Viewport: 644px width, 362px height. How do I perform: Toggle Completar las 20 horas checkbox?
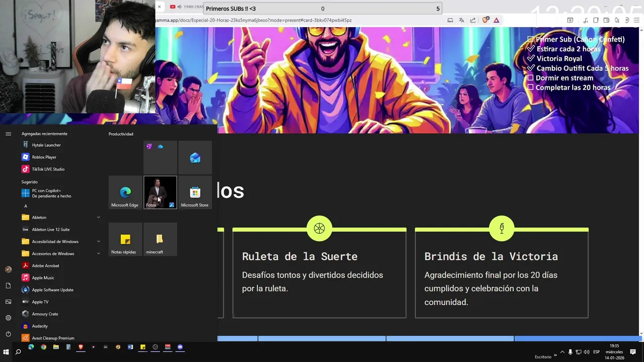(530, 87)
